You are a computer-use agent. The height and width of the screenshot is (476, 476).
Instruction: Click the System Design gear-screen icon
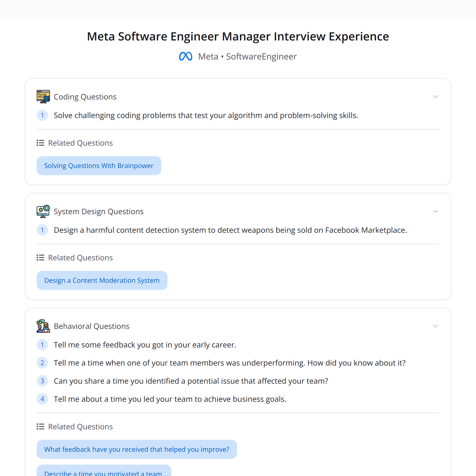tap(43, 211)
